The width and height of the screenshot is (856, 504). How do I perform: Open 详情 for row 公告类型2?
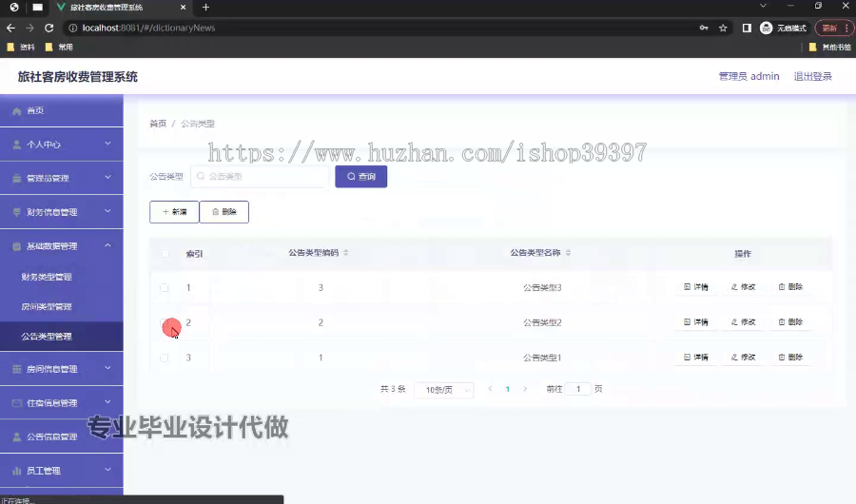[x=696, y=322]
